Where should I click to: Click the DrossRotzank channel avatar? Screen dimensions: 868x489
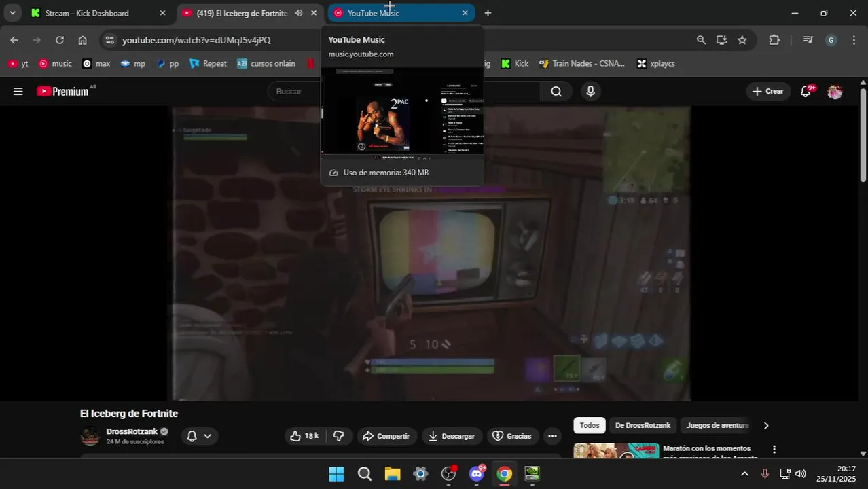[x=90, y=436]
